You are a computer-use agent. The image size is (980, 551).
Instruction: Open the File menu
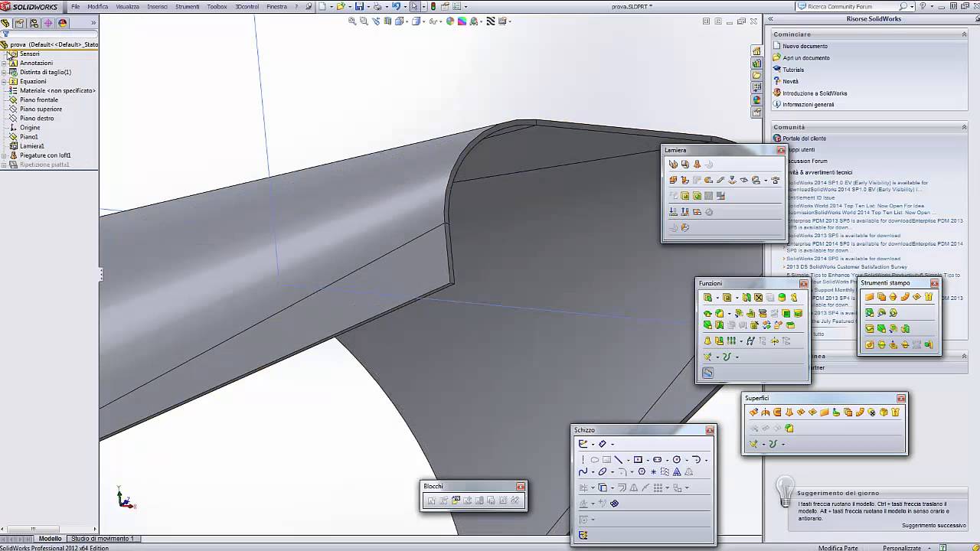click(x=76, y=6)
